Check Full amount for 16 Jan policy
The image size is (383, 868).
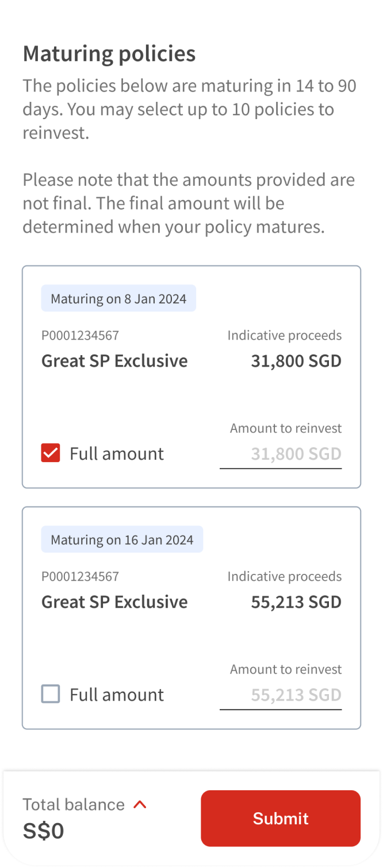pyautogui.click(x=51, y=694)
